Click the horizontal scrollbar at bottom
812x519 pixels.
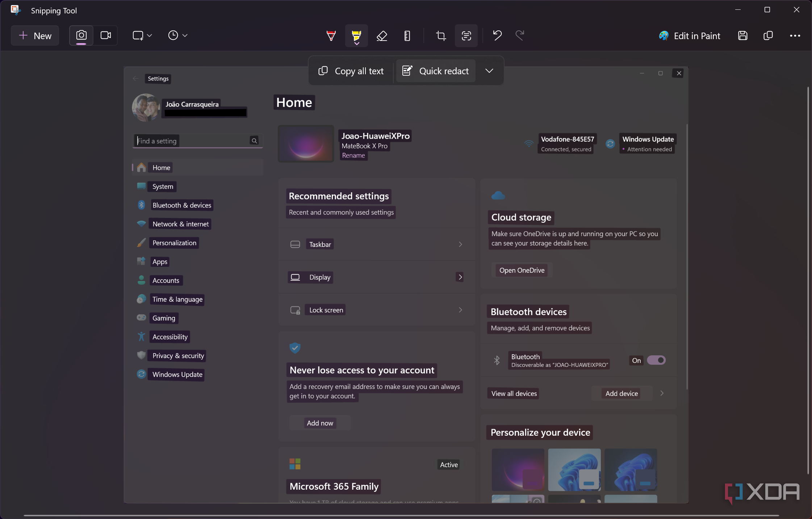tap(401, 515)
